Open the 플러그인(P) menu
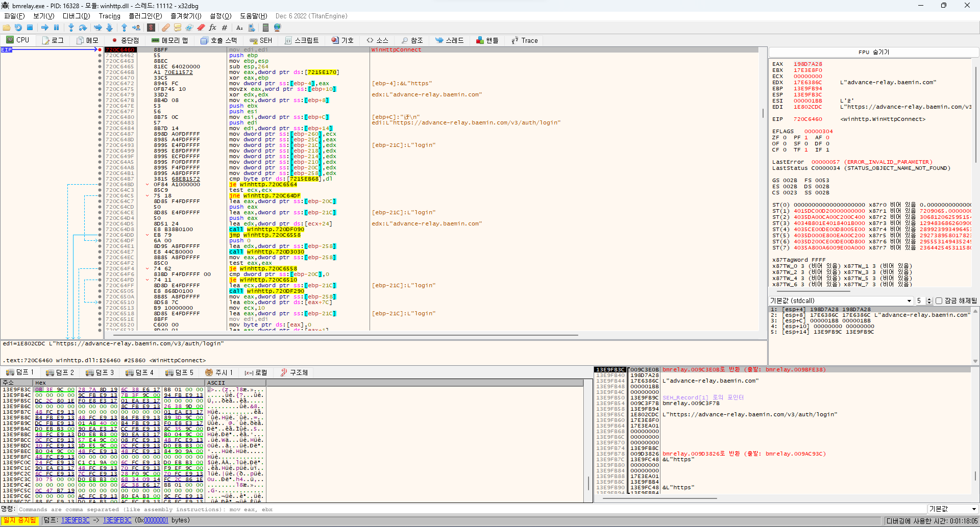This screenshot has width=980, height=527. pyautogui.click(x=145, y=16)
